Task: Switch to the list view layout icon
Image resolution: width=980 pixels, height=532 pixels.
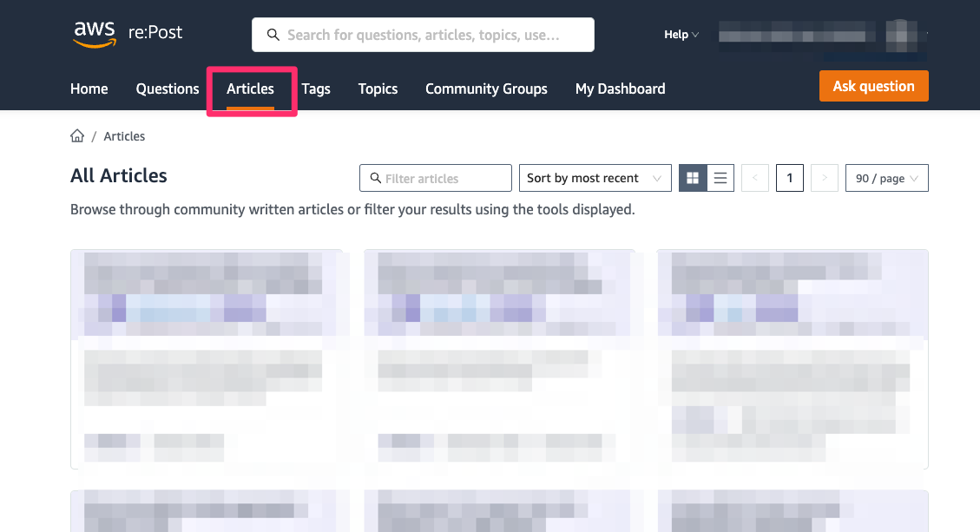Action: (x=720, y=177)
